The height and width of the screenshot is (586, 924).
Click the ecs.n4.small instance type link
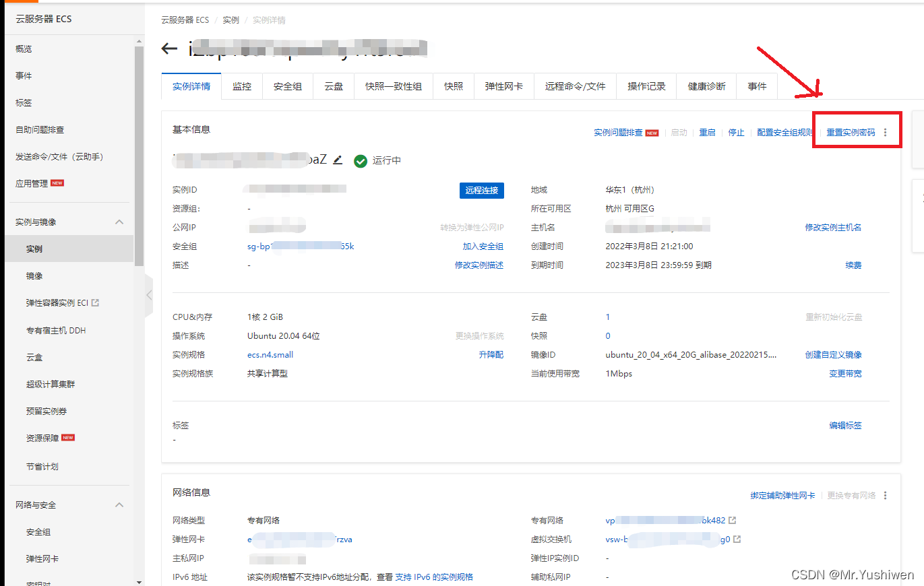click(270, 355)
